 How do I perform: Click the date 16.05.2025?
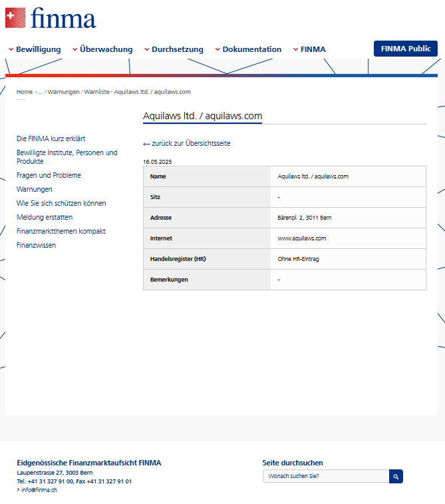pos(158,162)
